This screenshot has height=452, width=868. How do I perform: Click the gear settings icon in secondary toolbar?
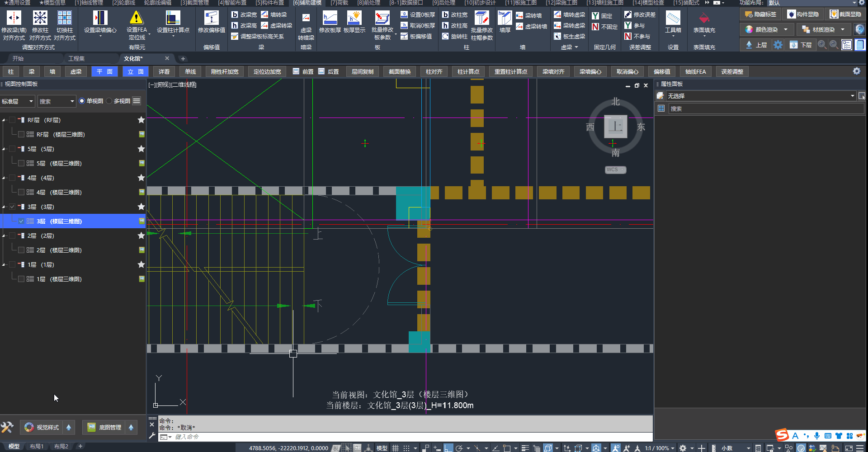[856, 71]
